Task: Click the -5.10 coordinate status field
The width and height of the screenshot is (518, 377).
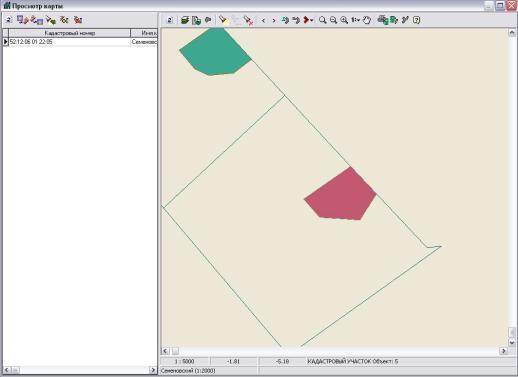Action: 283,361
